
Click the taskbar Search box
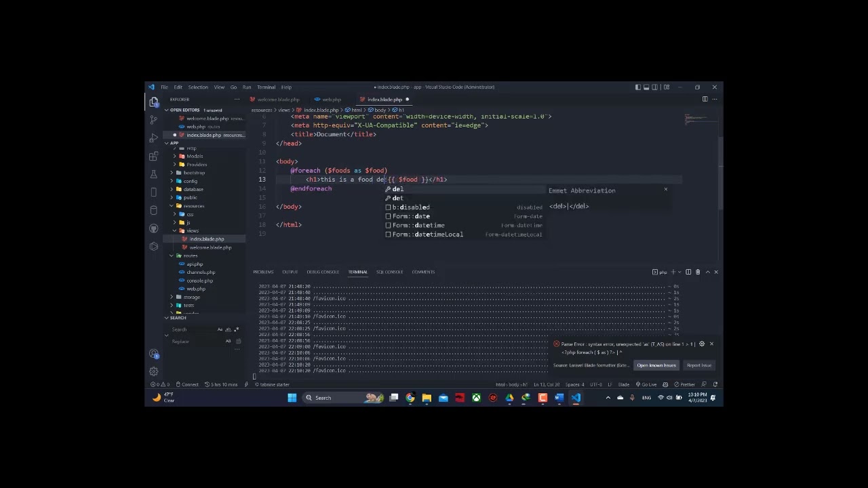pyautogui.click(x=343, y=398)
